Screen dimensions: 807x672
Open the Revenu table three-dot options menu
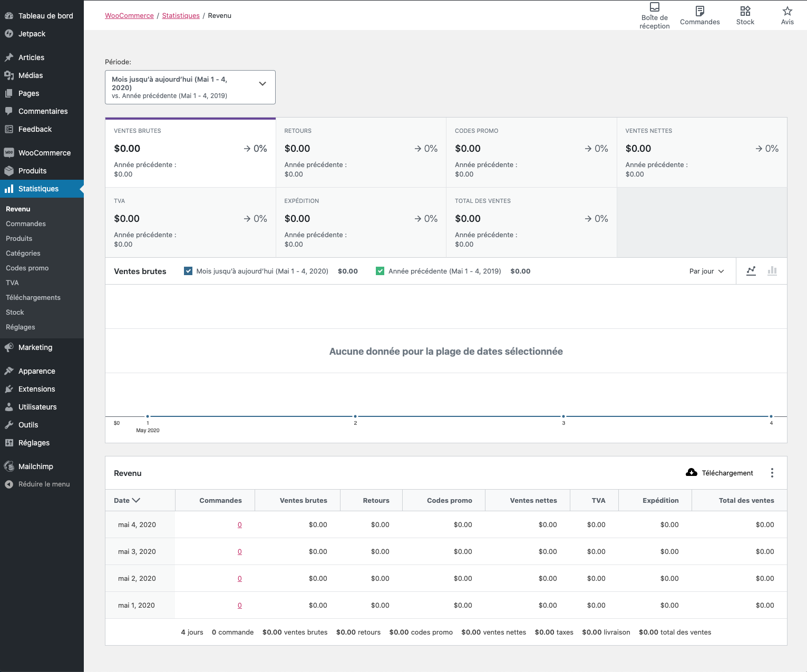tap(772, 473)
